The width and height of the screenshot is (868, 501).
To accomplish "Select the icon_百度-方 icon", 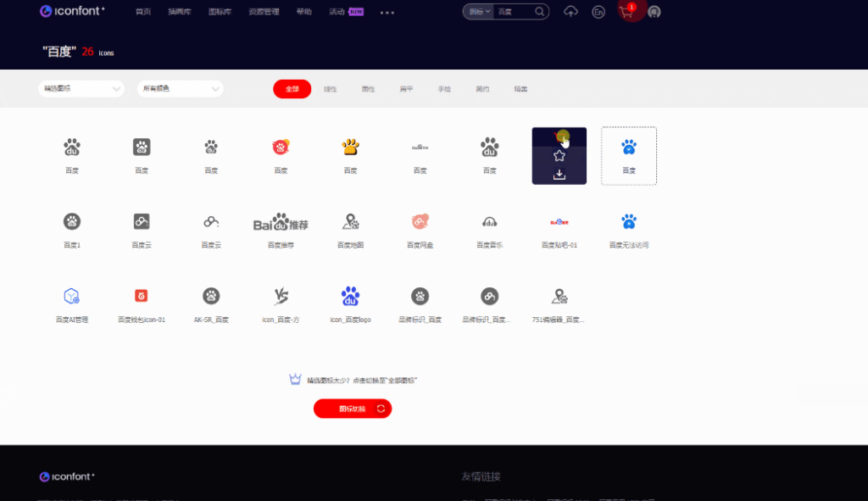I will (281, 296).
